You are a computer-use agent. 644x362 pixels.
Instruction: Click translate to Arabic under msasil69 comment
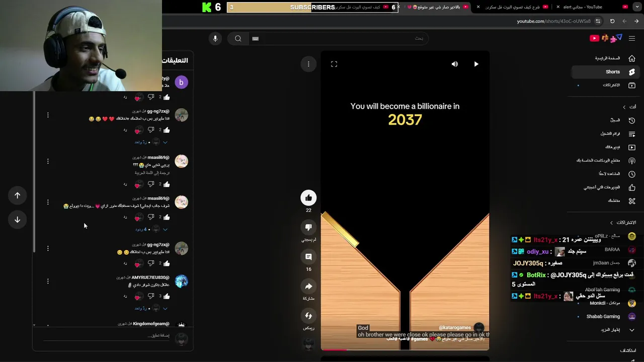point(152,173)
